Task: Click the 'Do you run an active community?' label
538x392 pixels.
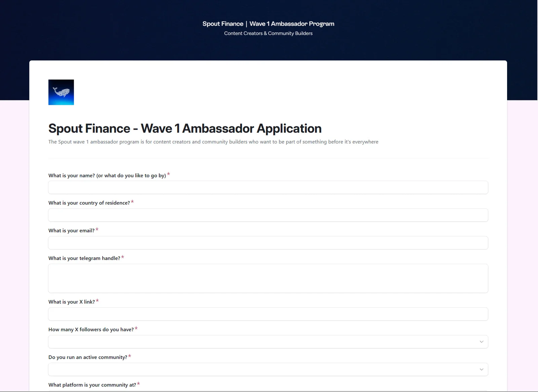Action: coord(88,357)
